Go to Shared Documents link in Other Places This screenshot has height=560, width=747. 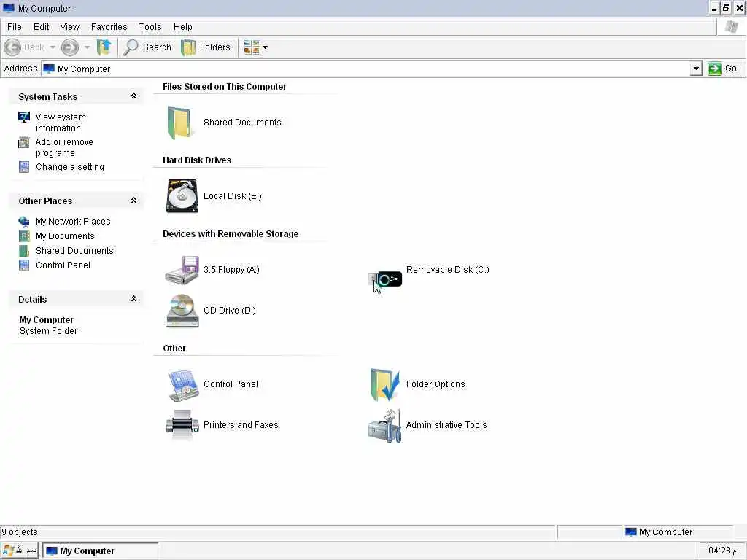[74, 251]
